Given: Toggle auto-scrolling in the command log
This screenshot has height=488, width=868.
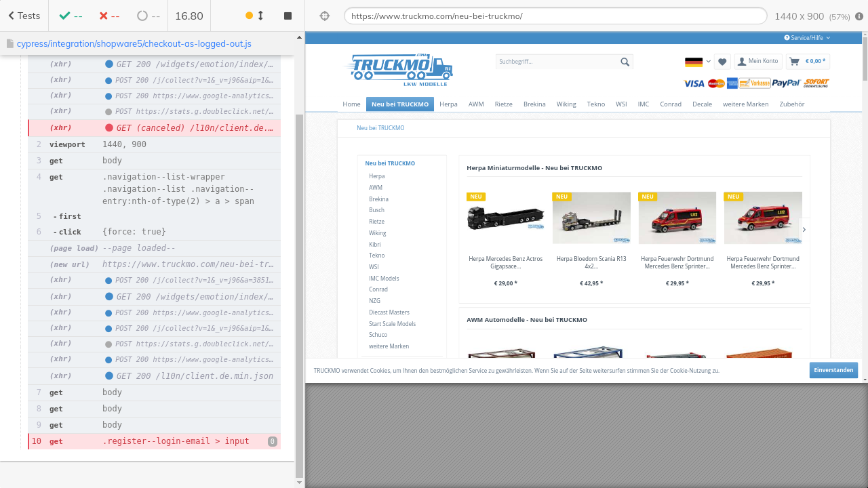Looking at the screenshot, I should point(255,16).
